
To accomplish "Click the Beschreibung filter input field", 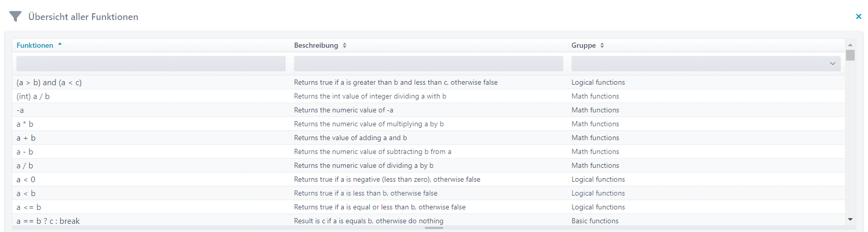I will pos(428,64).
